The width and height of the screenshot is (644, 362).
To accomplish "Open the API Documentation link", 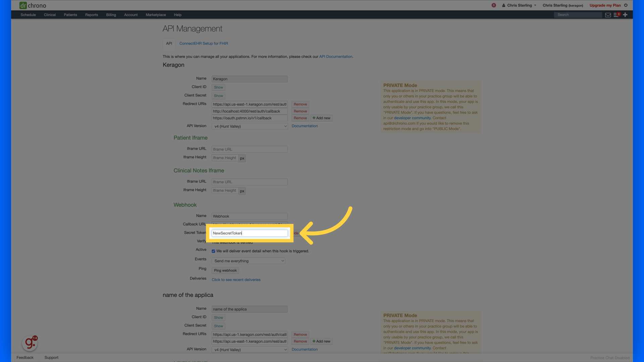I will [336, 57].
